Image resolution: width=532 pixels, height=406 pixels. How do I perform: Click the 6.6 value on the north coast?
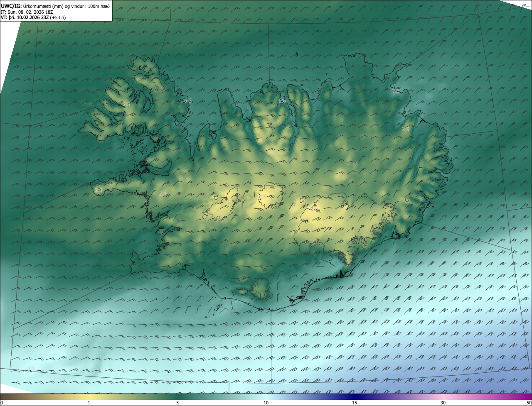[x=282, y=100]
